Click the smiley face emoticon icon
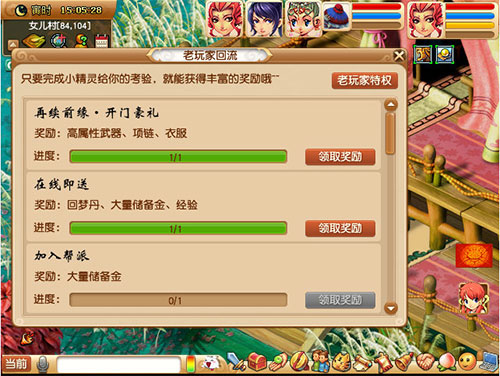The image size is (500, 376). tap(467, 362)
